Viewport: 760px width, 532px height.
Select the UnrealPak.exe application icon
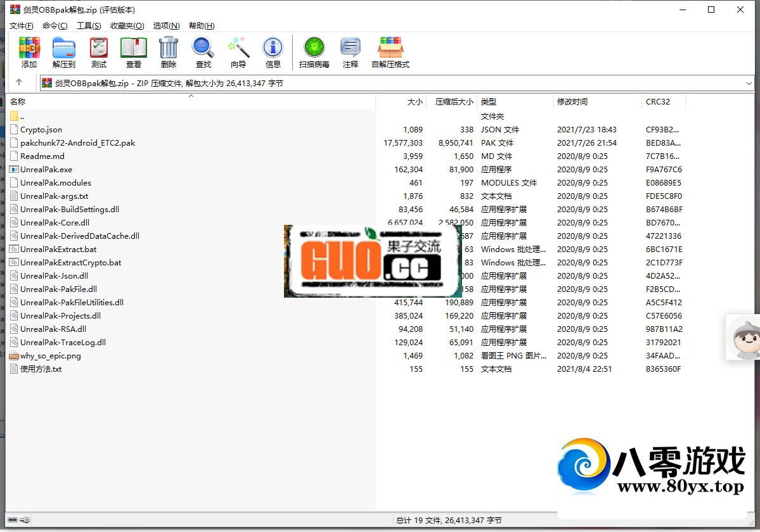[x=14, y=170]
